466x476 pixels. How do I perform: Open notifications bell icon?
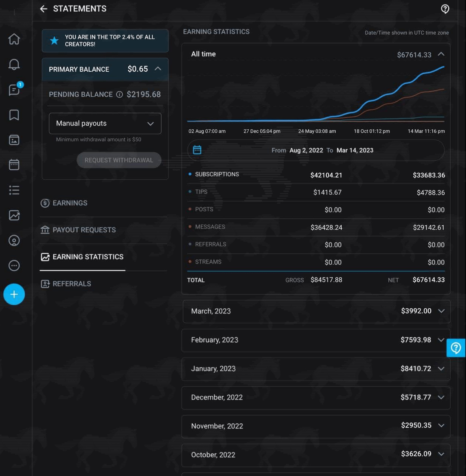coord(14,64)
